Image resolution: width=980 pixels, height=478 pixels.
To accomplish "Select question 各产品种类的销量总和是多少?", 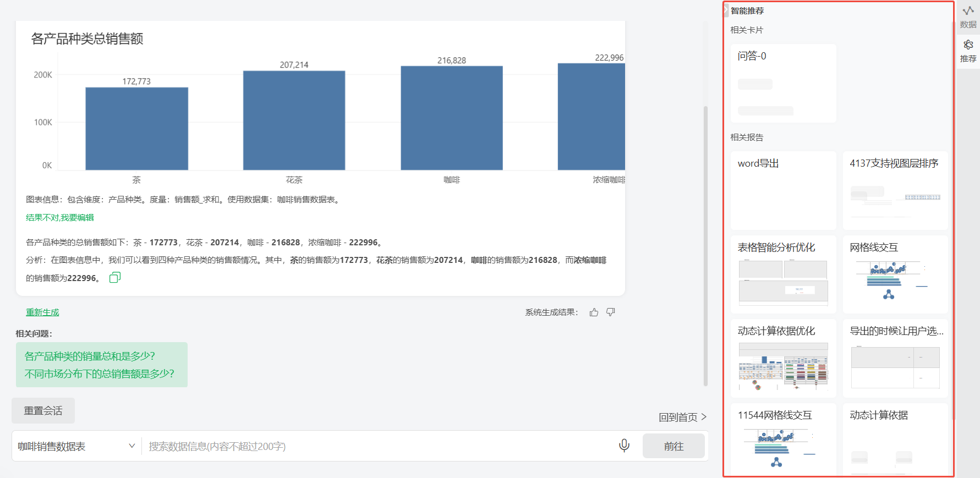I will click(90, 356).
